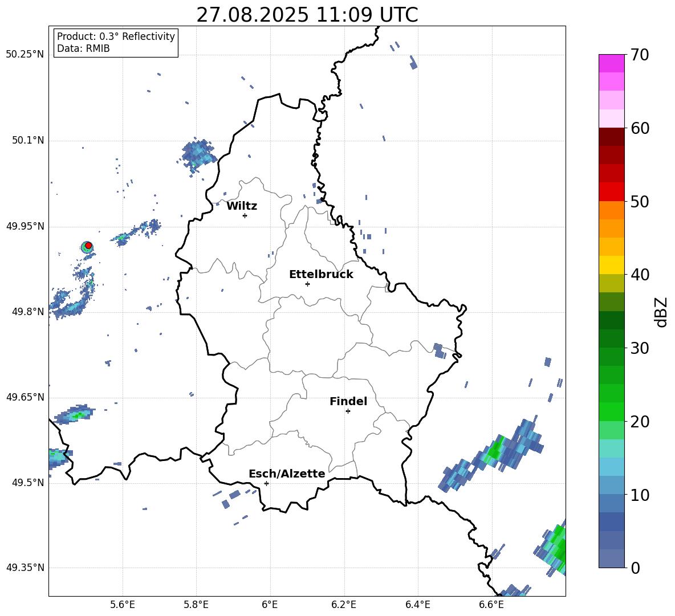Viewport: 675px width, 616px height.
Task: Click the Esch/Alzette city label
Action: point(287,474)
